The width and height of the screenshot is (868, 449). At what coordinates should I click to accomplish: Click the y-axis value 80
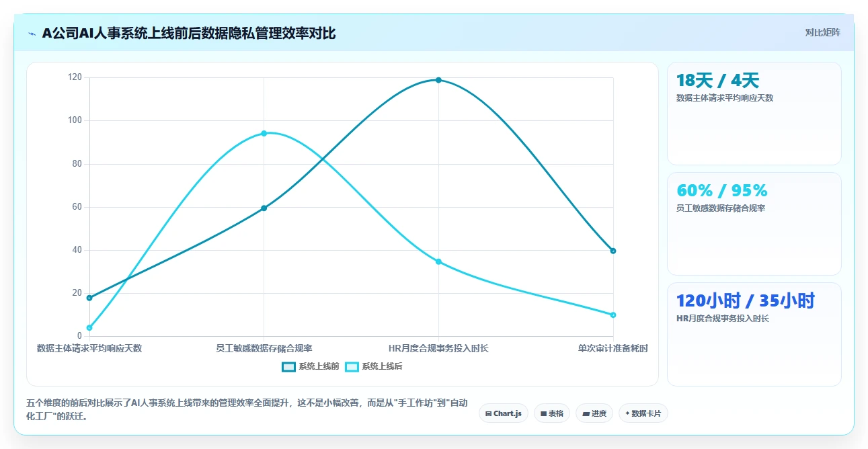coord(77,163)
